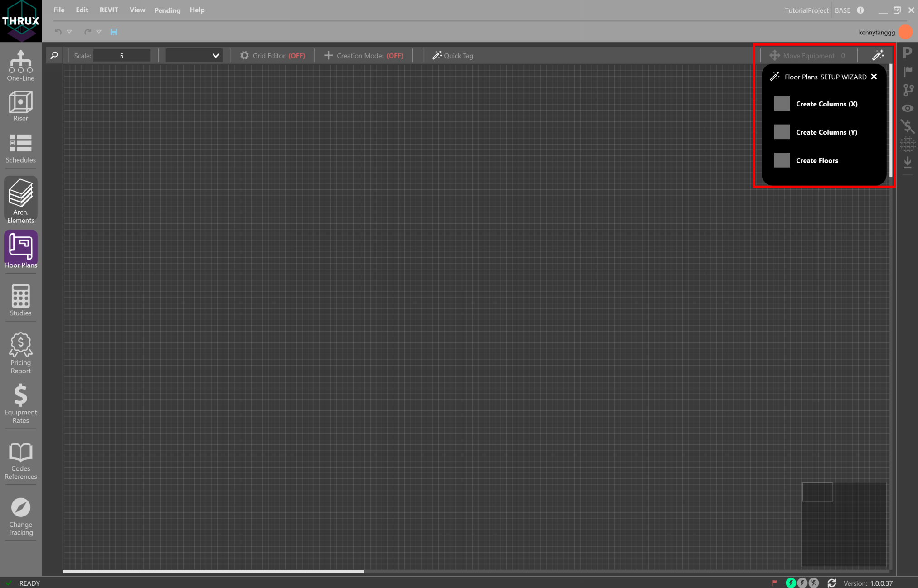The height and width of the screenshot is (588, 918).
Task: Toggle the eye visibility icon on the right sidebar
Action: (x=908, y=108)
